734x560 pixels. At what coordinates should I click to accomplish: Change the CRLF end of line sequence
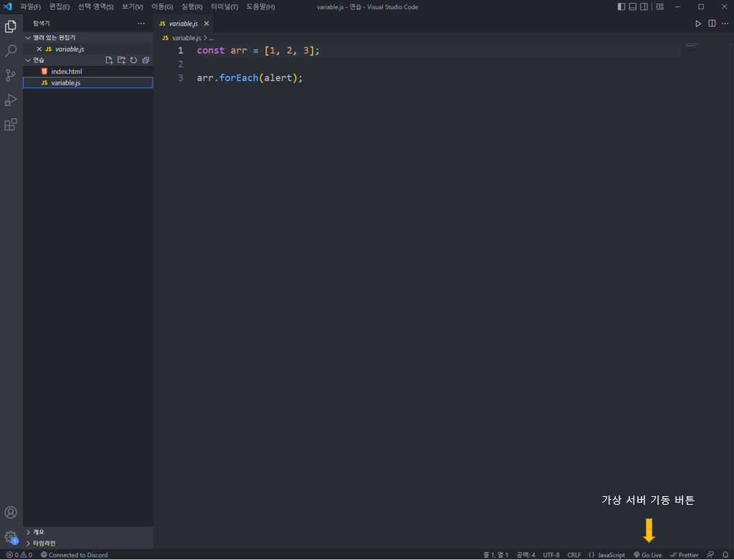click(574, 555)
